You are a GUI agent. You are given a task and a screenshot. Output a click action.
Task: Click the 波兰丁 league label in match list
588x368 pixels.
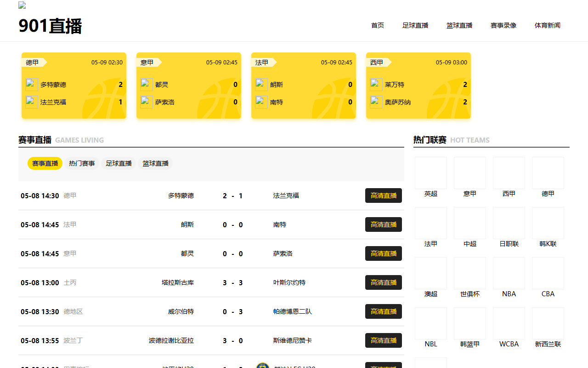click(73, 340)
